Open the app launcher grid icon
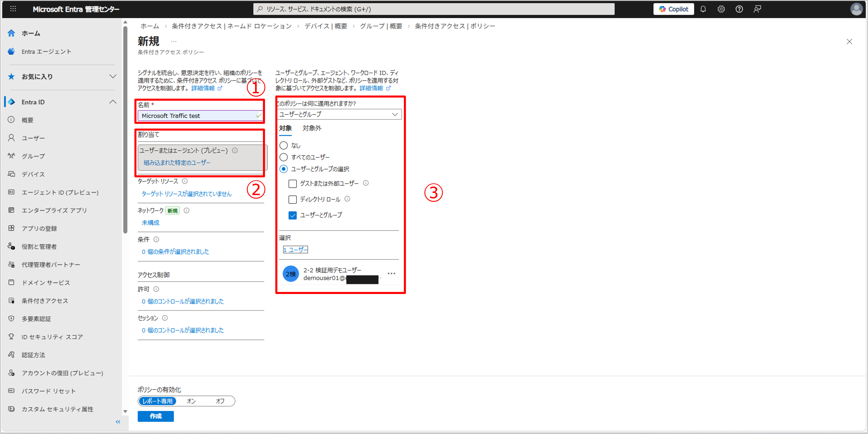Screen dimensions: 868x434 click(13, 9)
